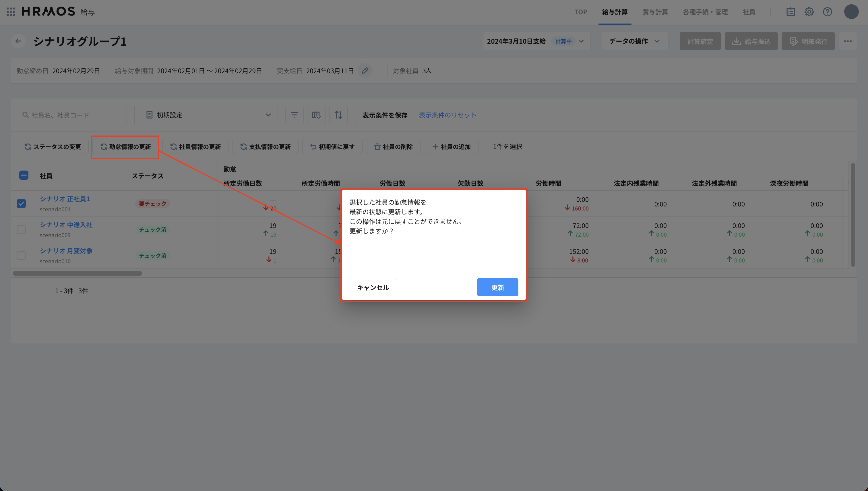Viewport: 868px width, 491px height.
Task: Uncheck the checkbox for シナリオ 正社員1
Action: 21,203
